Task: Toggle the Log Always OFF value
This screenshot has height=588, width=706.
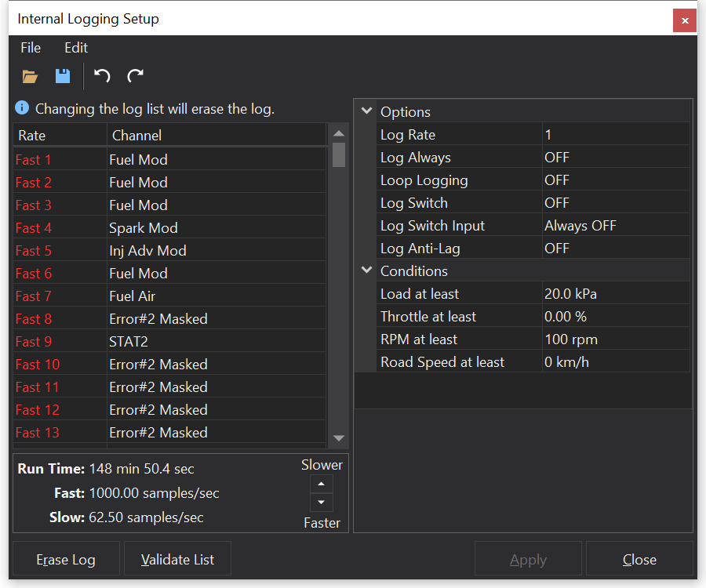Action: (x=615, y=158)
